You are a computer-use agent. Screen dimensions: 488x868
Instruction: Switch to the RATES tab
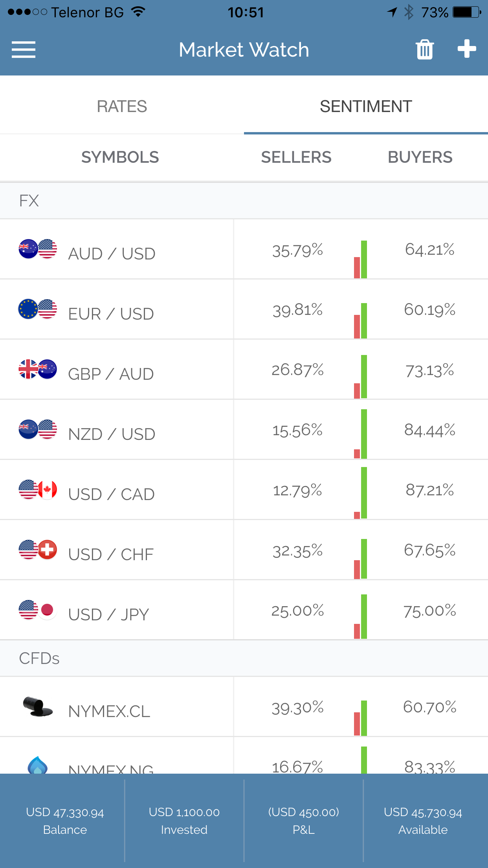click(x=122, y=107)
